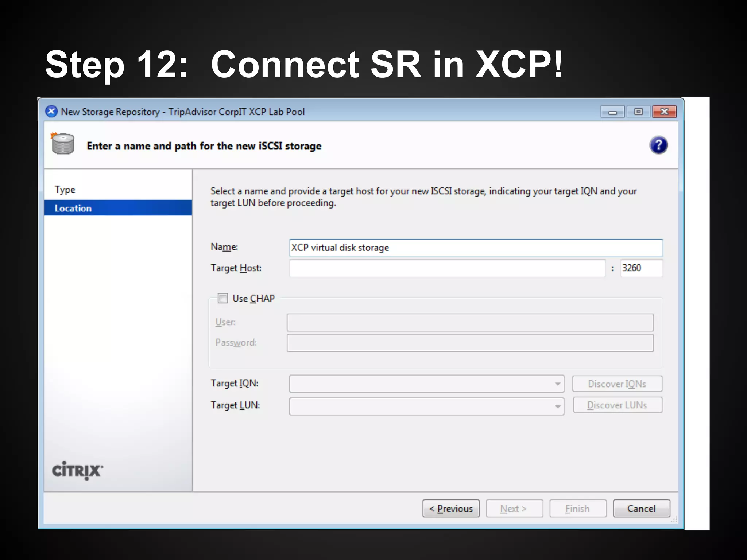Cancel the storage repository wizard
747x560 pixels.
(x=642, y=509)
